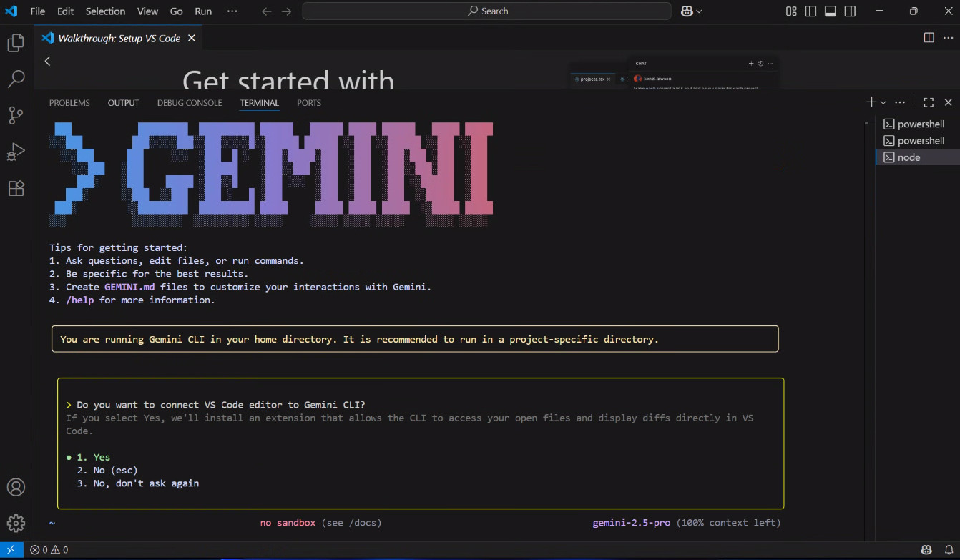
Task: Open the Customize Layout icon
Action: coord(791,11)
